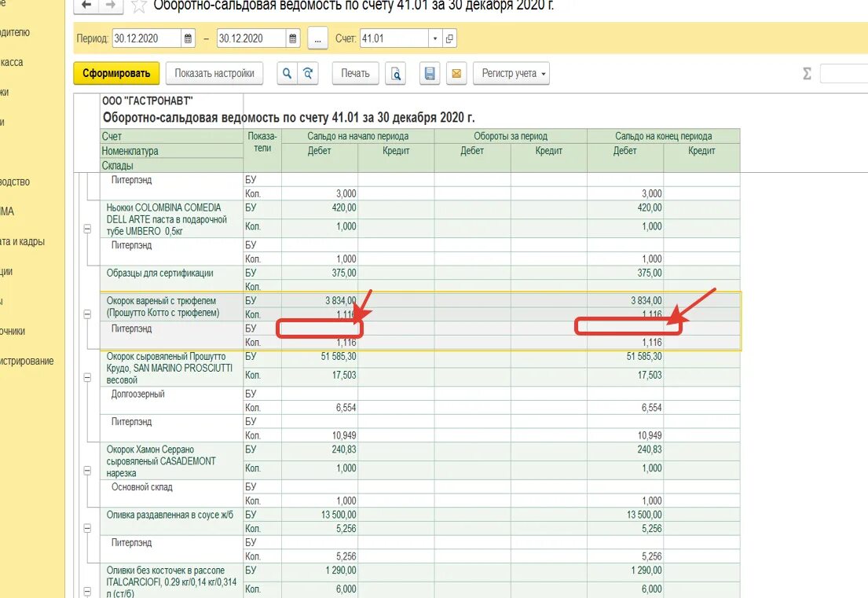
Task: Collapse the Окорок сыровяленый Прошутто Крудо group
Action: pyautogui.click(x=87, y=378)
